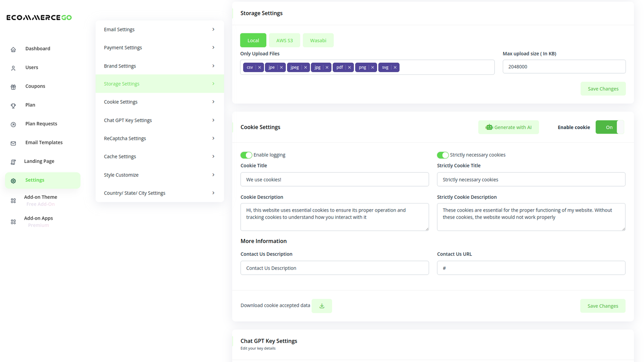Image resolution: width=644 pixels, height=362 pixels.
Task: Click the Add-on Theme grid icon
Action: point(13,201)
